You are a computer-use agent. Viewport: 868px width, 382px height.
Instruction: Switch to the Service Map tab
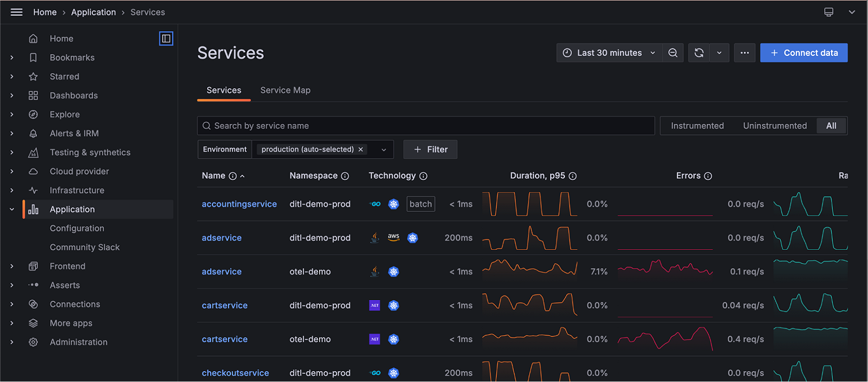[285, 90]
